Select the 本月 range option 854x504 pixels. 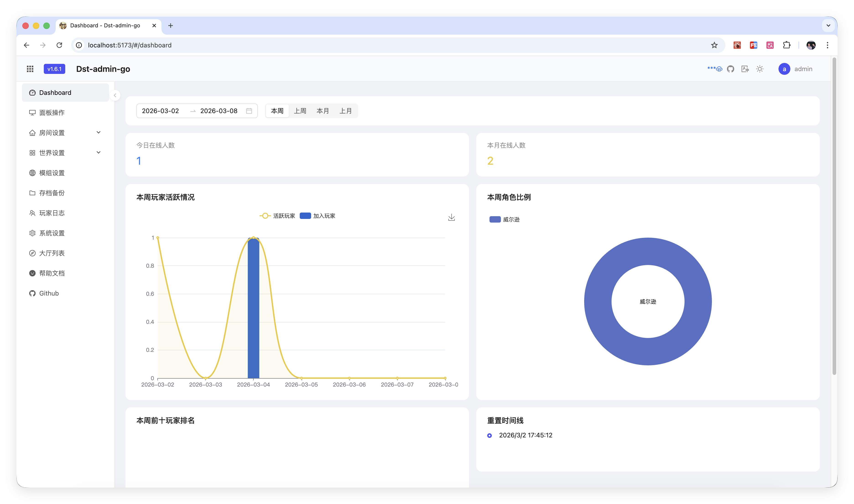pos(323,111)
